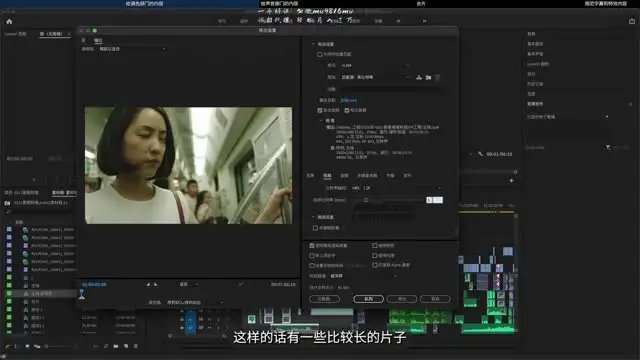Open the 源缩放 scale-to-fit dropdown
This screenshot has width=640, height=360.
[x=133, y=49]
